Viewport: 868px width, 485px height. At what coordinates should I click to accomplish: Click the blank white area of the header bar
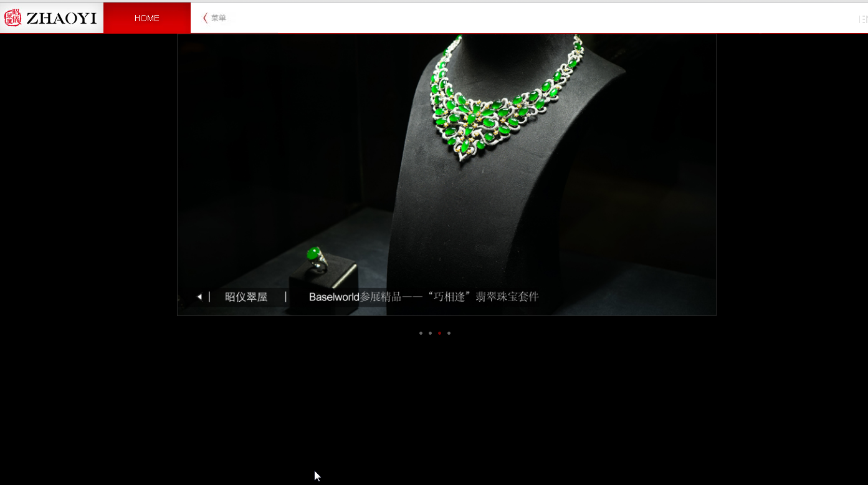(x=530, y=18)
